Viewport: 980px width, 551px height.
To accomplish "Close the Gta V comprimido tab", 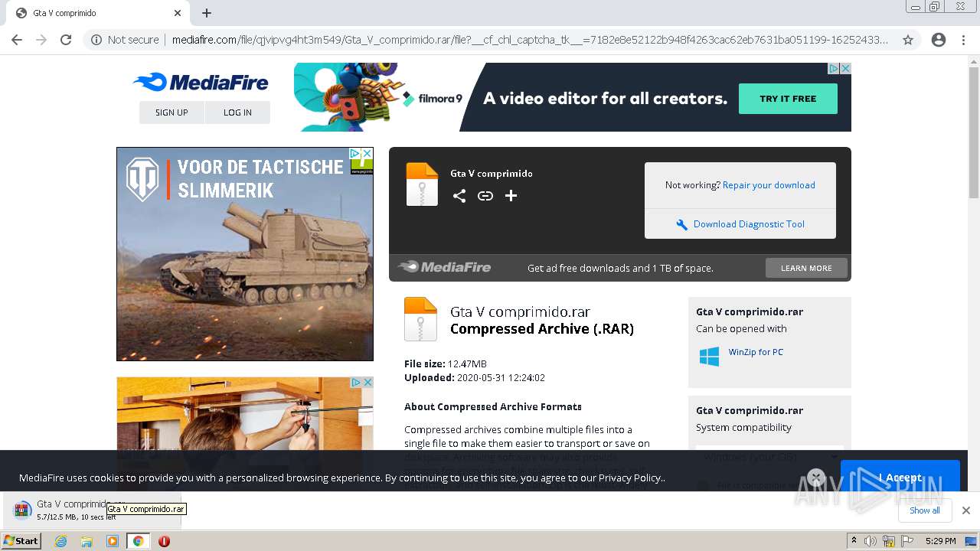I will [178, 13].
